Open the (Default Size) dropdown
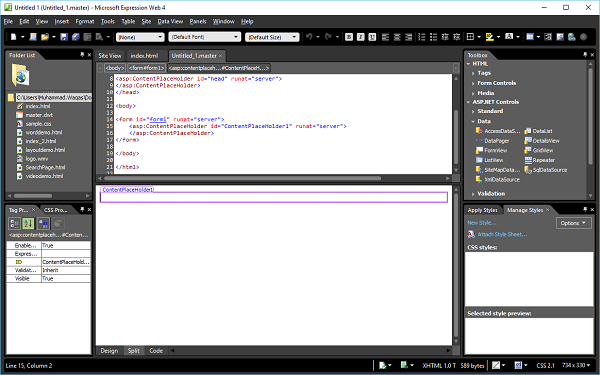Screen dimensions: 600x375 [272, 37]
